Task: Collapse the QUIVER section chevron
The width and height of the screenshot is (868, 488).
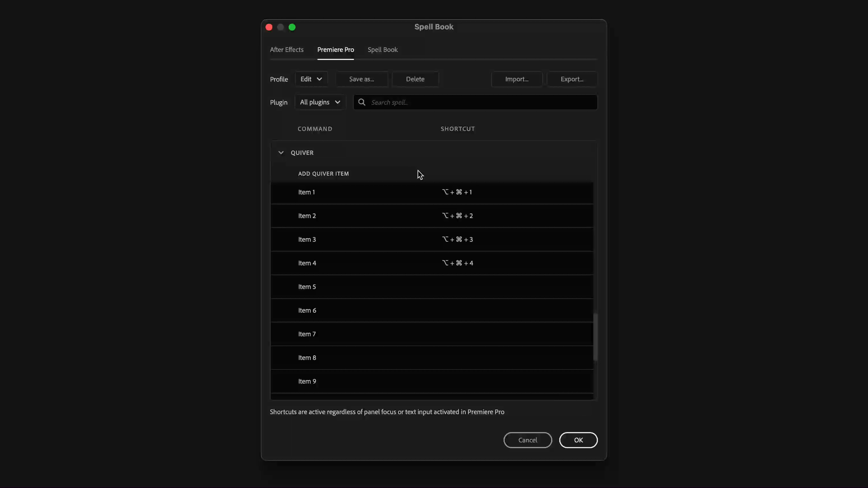Action: pos(281,153)
